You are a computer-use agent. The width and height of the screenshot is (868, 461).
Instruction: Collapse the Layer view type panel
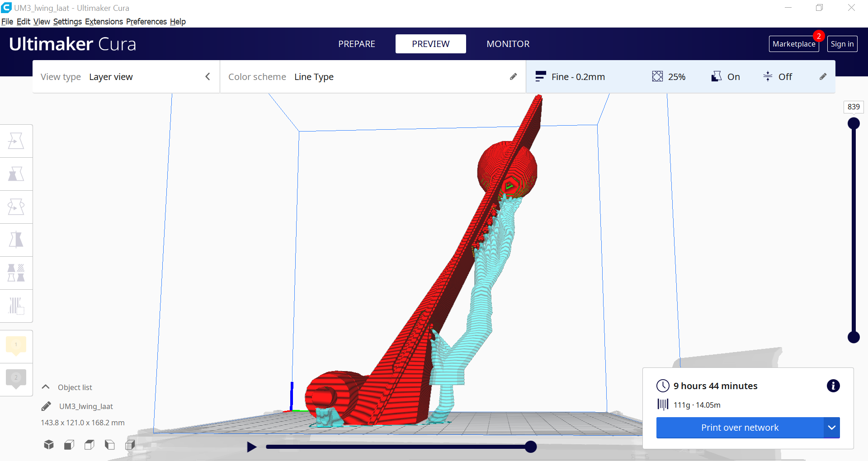[208, 76]
